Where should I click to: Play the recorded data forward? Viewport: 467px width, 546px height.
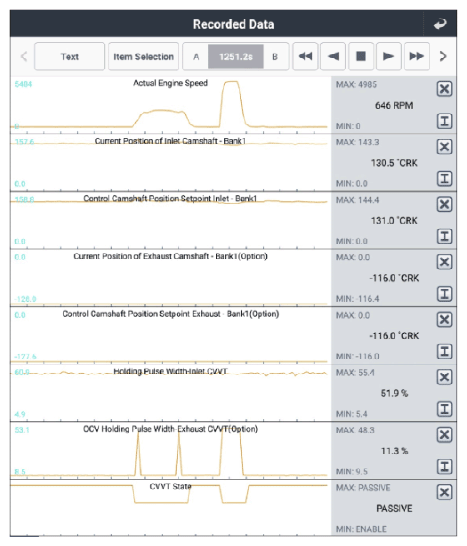coord(389,56)
